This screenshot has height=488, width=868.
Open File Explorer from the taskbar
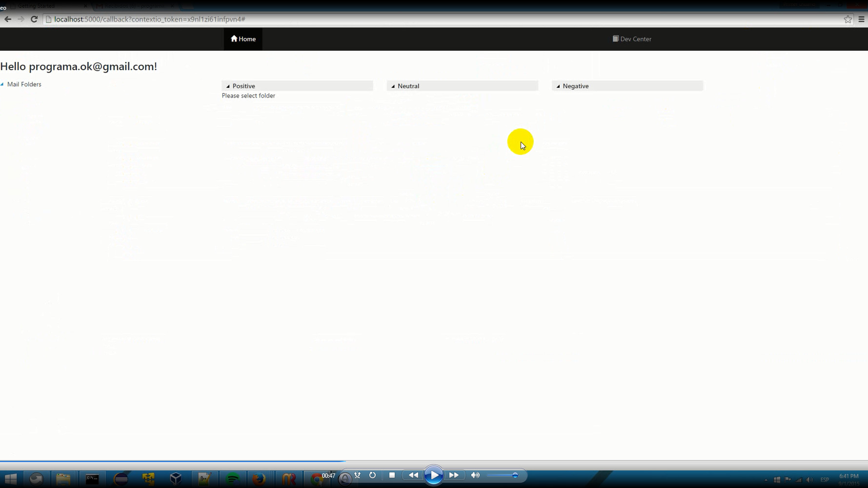pyautogui.click(x=63, y=479)
